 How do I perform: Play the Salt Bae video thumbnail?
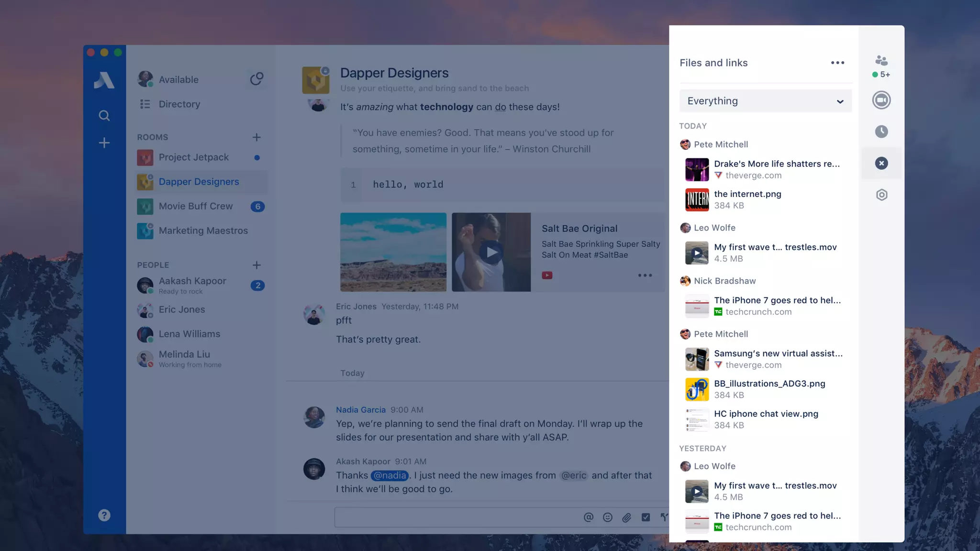[x=491, y=252]
